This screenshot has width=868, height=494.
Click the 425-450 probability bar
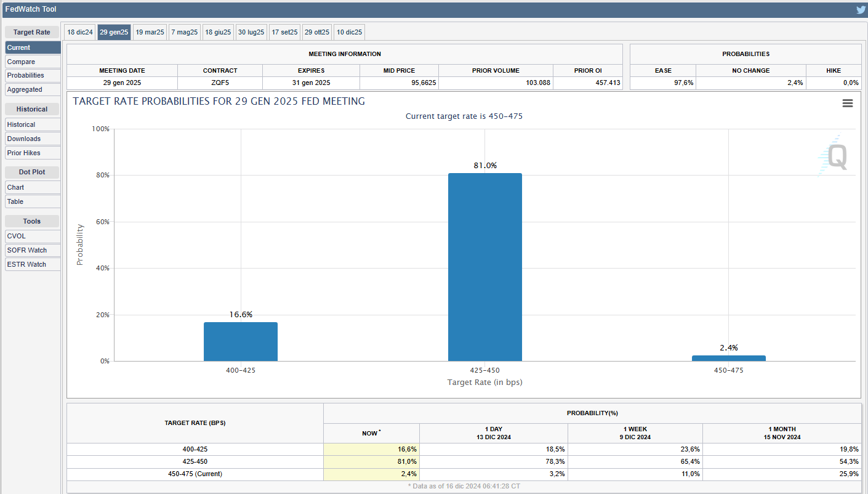484,267
